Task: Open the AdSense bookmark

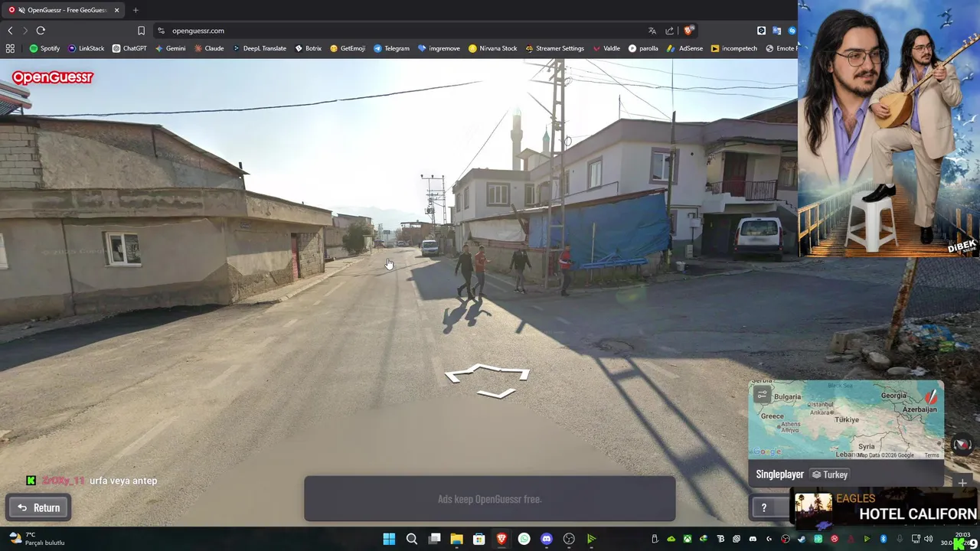Action: (x=684, y=48)
